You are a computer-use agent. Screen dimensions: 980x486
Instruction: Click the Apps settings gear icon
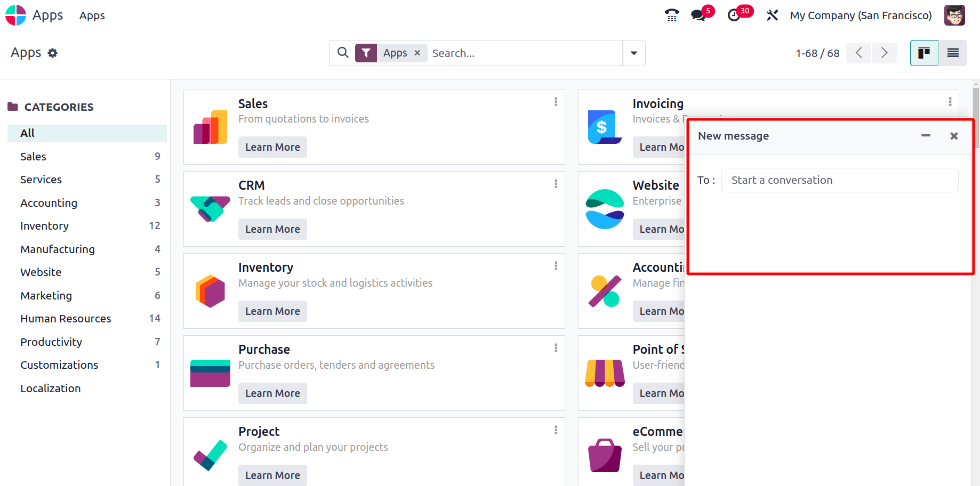52,53
